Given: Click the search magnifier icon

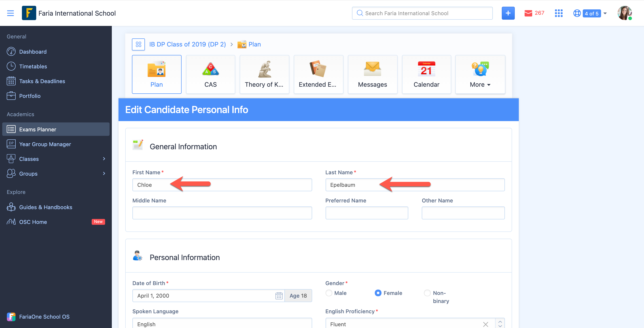Looking at the screenshot, I should (360, 13).
